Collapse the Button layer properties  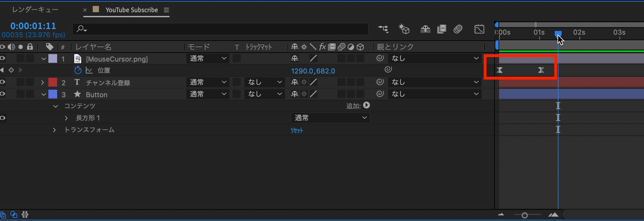point(43,94)
